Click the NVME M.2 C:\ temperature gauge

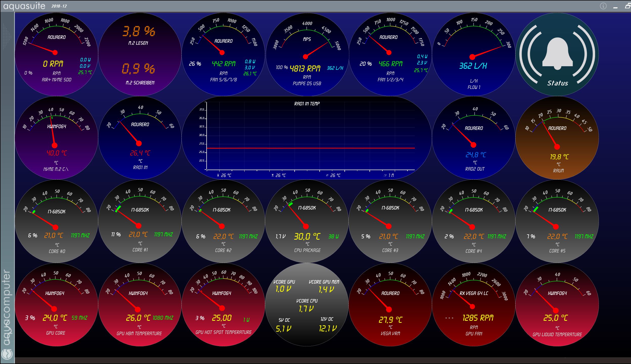click(56, 138)
